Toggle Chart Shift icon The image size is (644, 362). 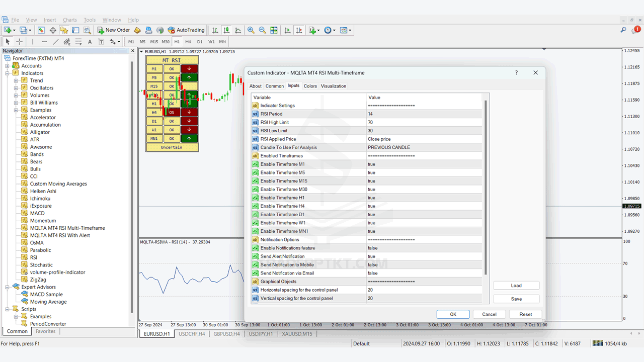pos(298,30)
